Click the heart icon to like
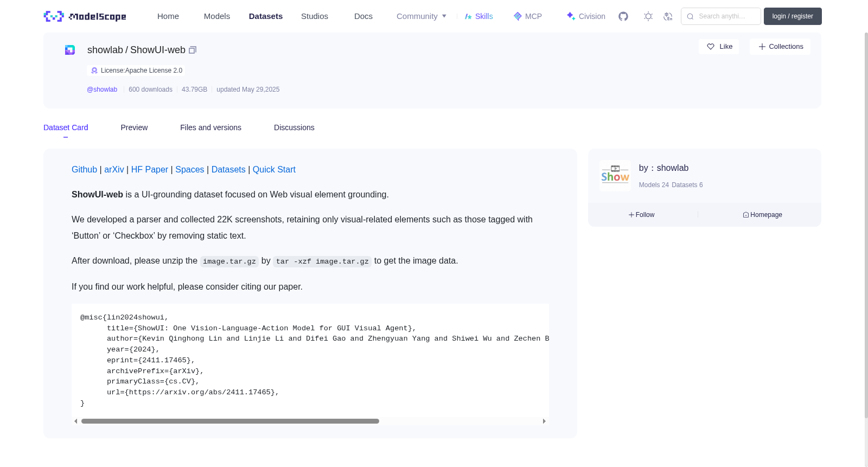Image resolution: width=868 pixels, height=467 pixels. 711,47
